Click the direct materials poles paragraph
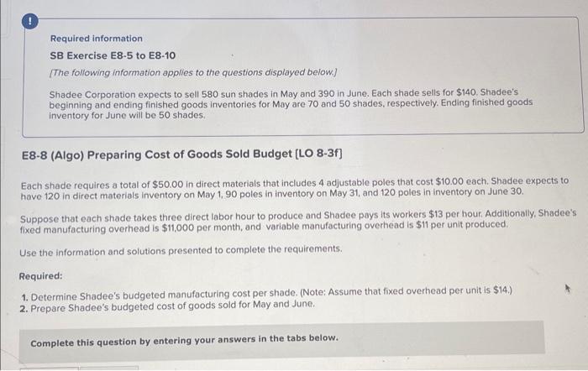Screen dimensions: 588x371 click(294, 189)
